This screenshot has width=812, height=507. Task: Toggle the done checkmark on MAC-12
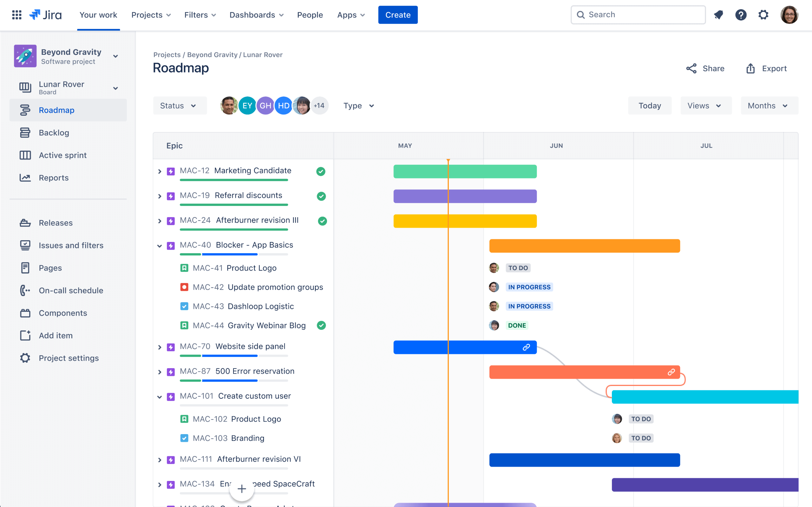pyautogui.click(x=321, y=171)
